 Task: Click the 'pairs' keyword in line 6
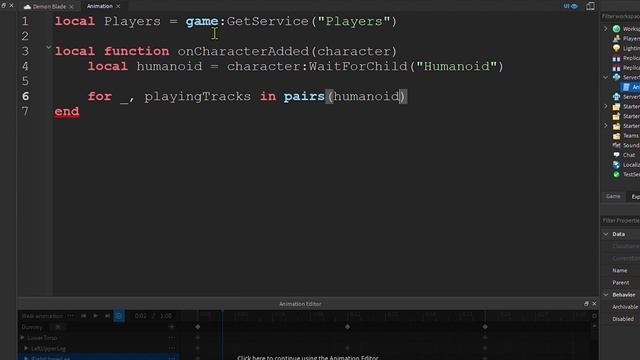pos(304,96)
